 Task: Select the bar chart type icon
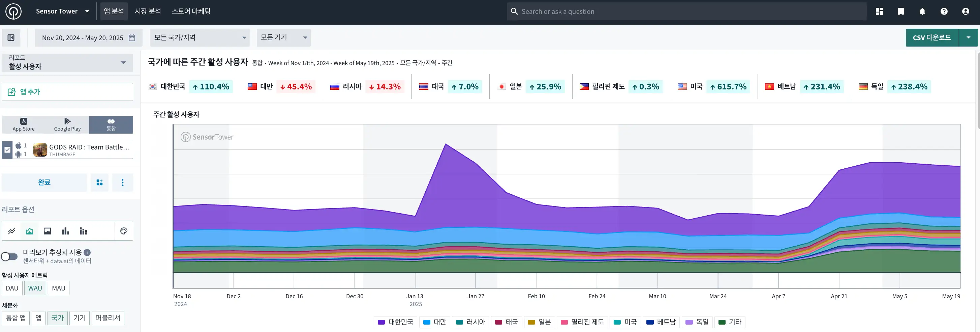(x=65, y=231)
